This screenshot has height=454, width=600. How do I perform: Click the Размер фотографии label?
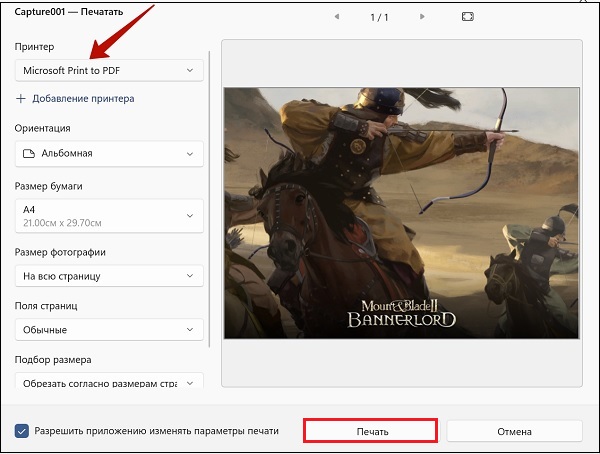click(x=60, y=252)
